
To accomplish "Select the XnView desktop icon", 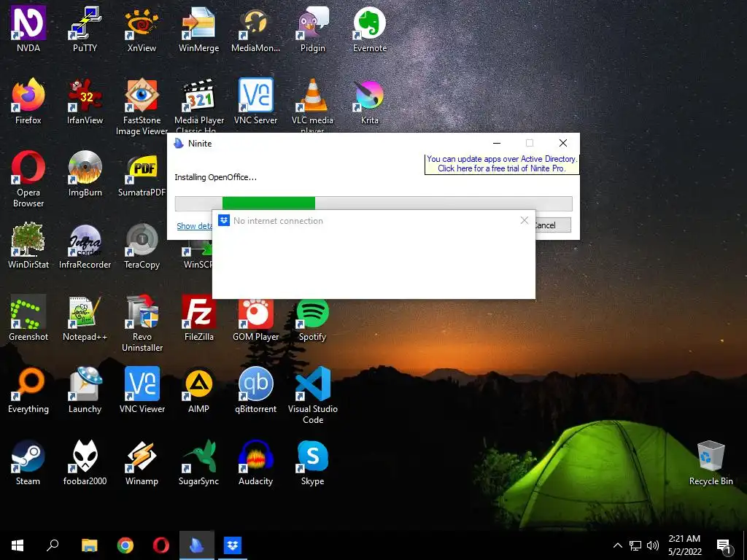I will [x=142, y=28].
